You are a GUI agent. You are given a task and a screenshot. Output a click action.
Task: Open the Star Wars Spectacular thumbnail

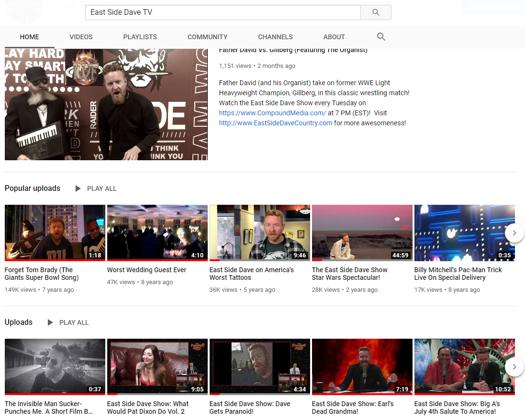click(362, 233)
